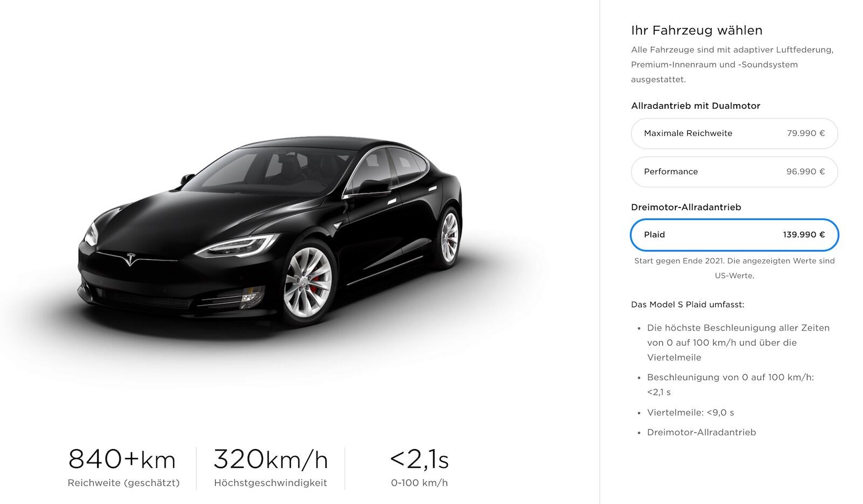Click the 320km/h top speed figure
Viewport: 863px width, 504px height.
tap(271, 460)
